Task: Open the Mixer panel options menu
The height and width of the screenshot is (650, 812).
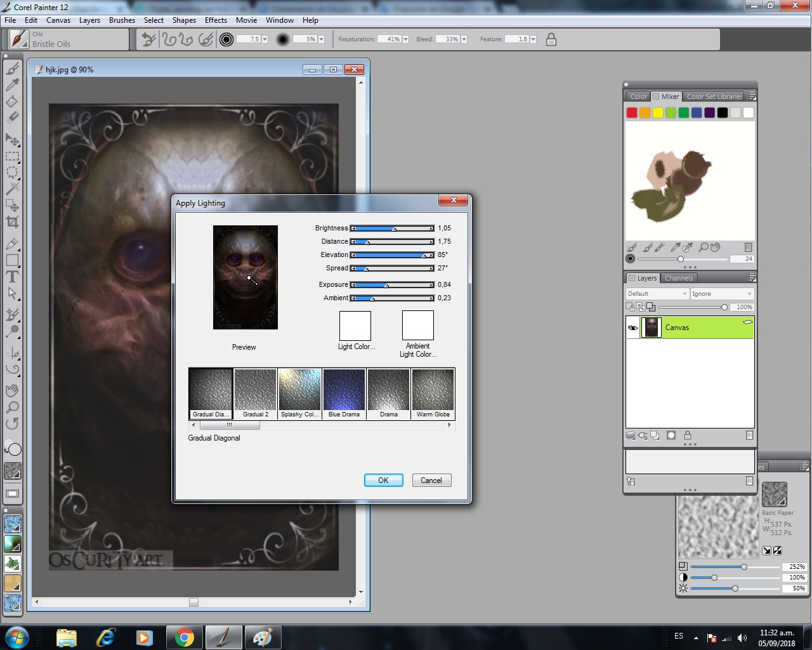Action: coord(751,96)
